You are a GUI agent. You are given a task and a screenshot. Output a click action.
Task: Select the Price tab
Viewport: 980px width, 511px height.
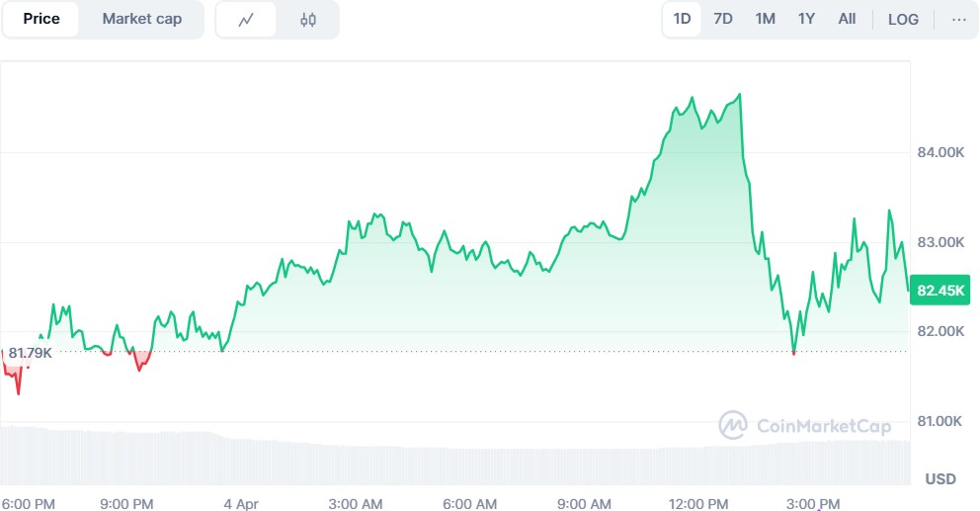click(x=41, y=19)
